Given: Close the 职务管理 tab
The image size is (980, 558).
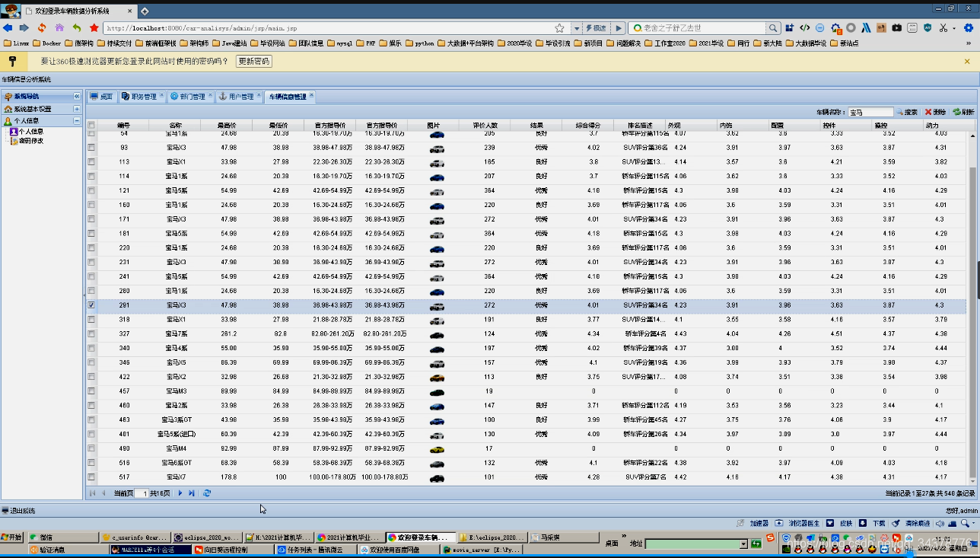Looking at the screenshot, I should [x=161, y=96].
